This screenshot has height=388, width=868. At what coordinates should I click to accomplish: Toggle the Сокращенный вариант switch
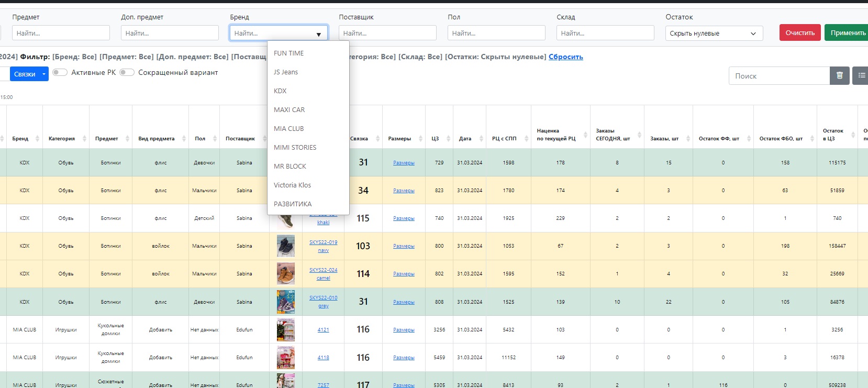127,73
